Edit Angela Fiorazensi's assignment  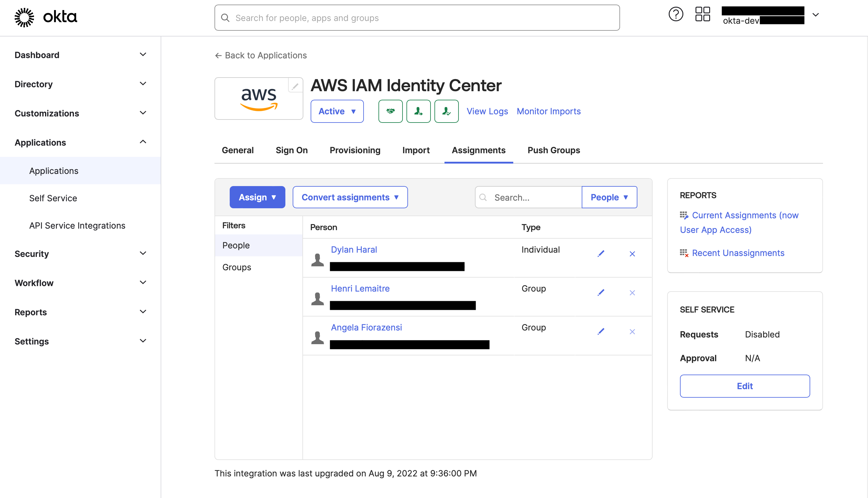pos(601,332)
